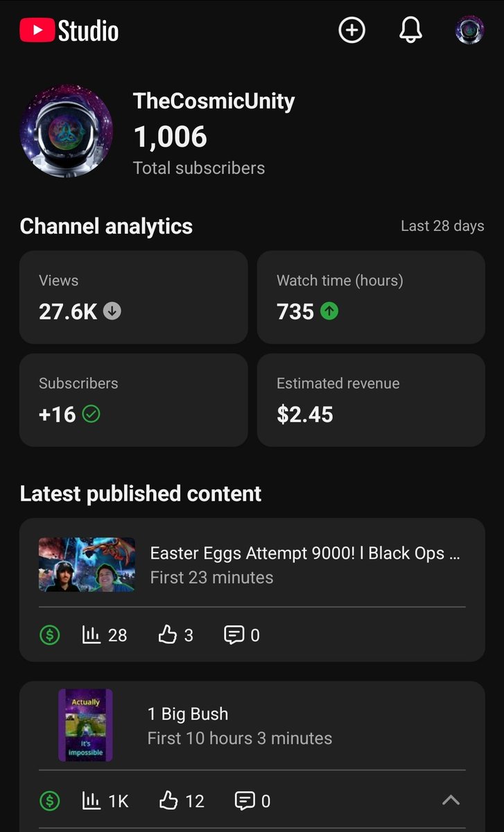The width and height of the screenshot is (504, 832).
Task: Tap the Create plus icon
Action: 351,30
